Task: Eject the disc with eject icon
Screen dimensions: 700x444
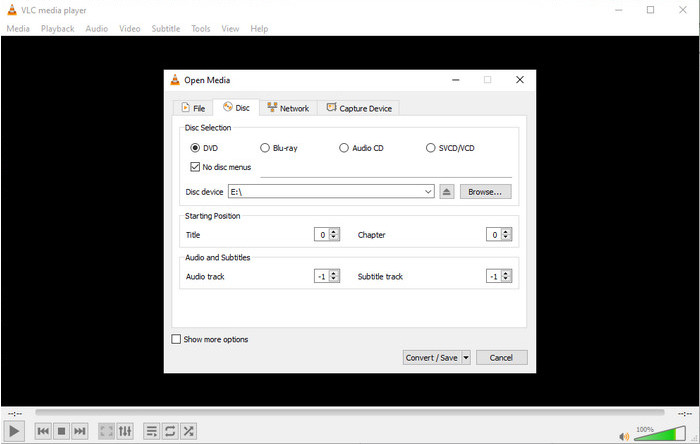Action: click(x=446, y=192)
